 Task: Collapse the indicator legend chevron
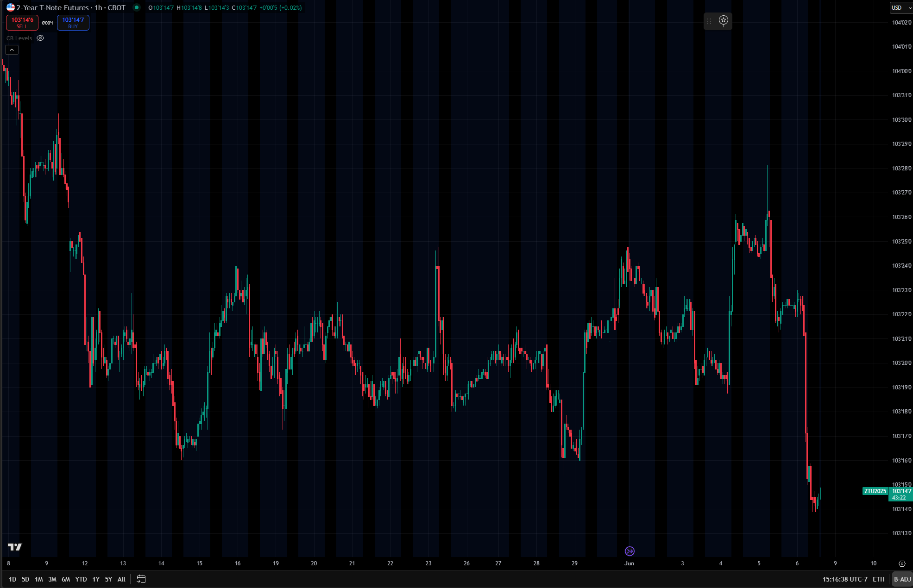[x=12, y=50]
